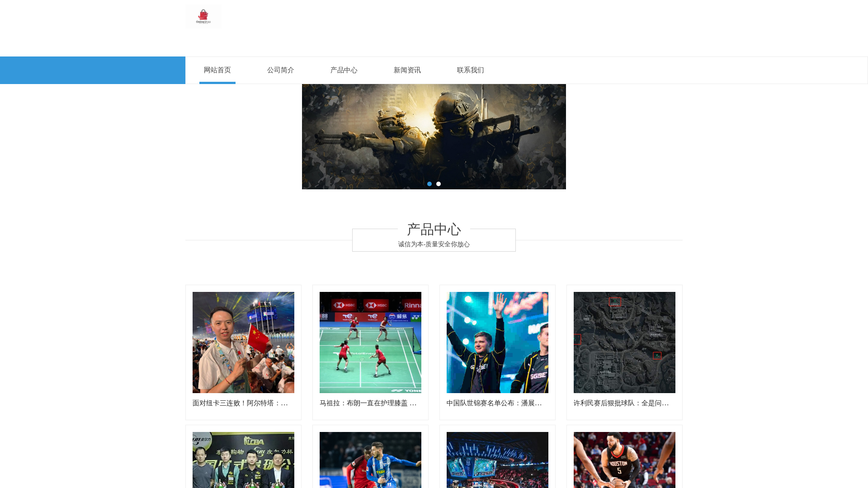Screen dimensions: 868x488
Task: Open the 公司简介 navigation tab
Action: pos(281,70)
